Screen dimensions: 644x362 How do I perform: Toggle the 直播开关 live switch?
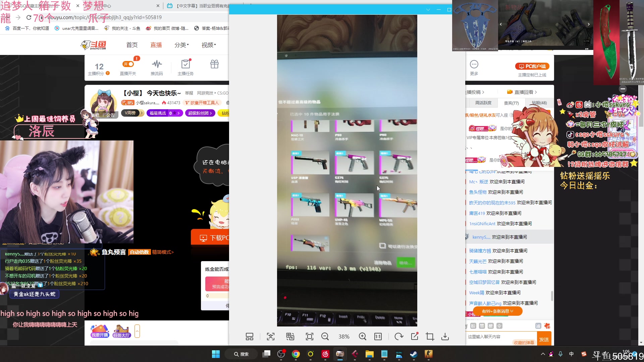(128, 64)
